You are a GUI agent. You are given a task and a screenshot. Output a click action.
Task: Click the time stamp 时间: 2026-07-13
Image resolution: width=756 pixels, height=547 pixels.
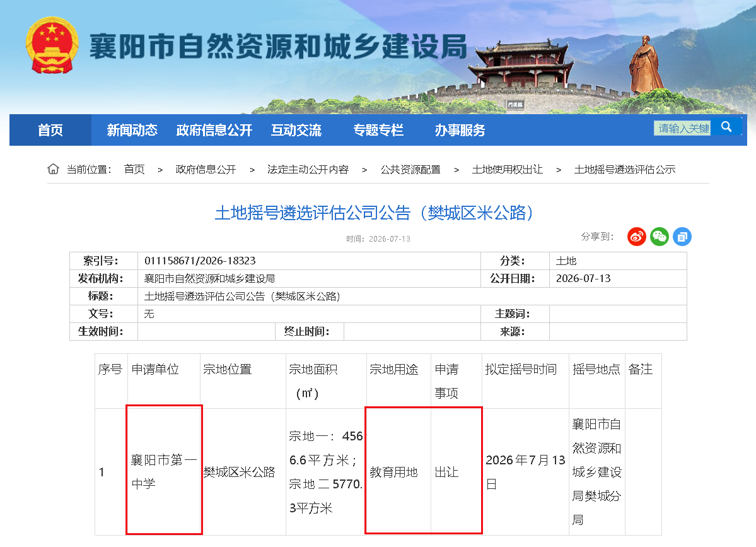click(378, 238)
